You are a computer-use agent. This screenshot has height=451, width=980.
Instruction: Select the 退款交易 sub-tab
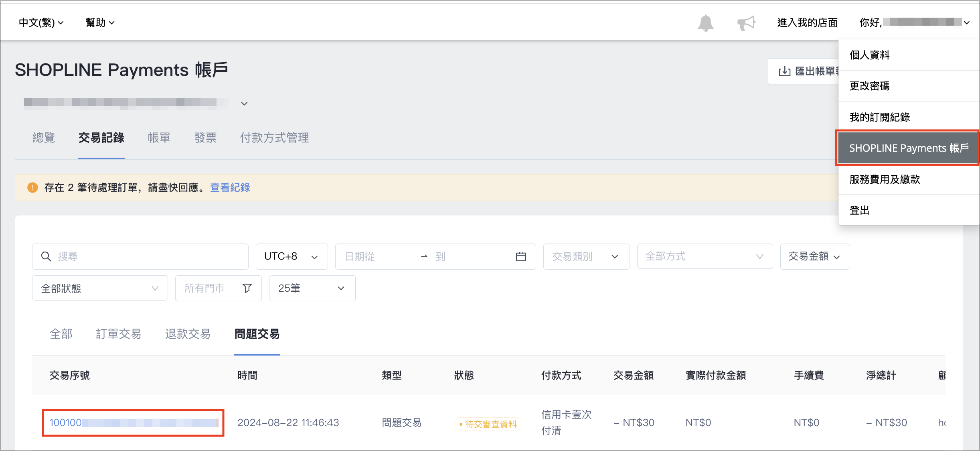[x=188, y=334]
